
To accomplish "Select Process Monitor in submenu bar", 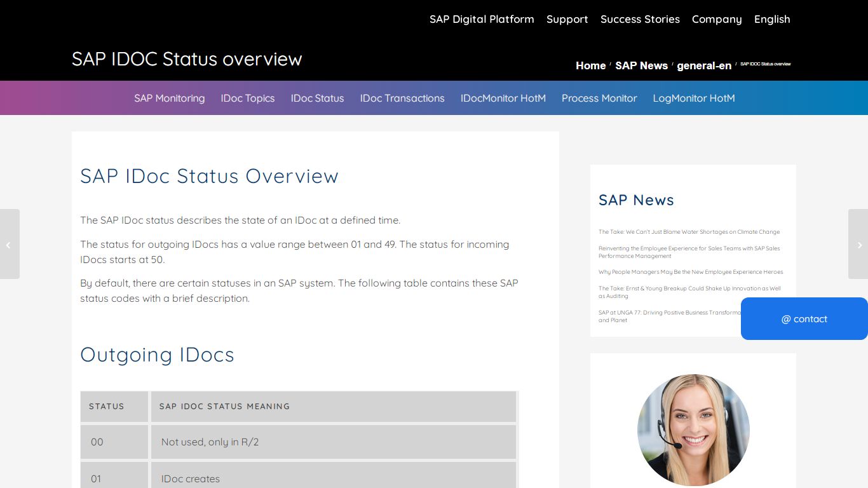I will click(x=599, y=98).
